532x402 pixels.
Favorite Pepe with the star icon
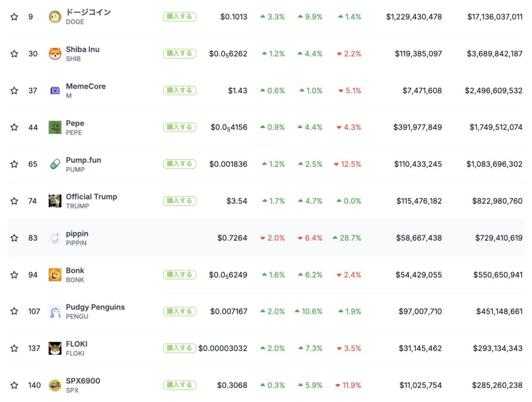point(14,127)
